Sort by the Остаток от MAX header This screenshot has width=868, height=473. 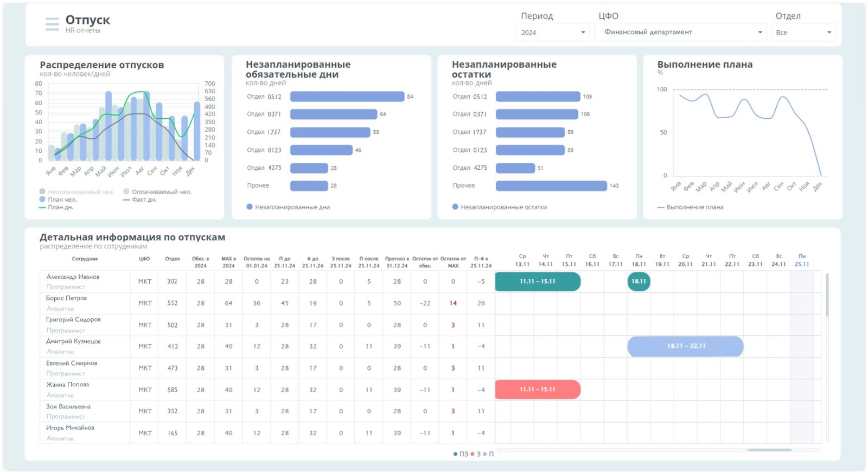tap(453, 262)
